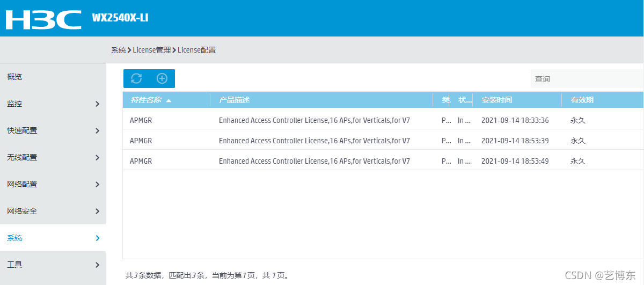
Task: Expand the 网络配置 menu chevron
Action: pyautogui.click(x=97, y=184)
